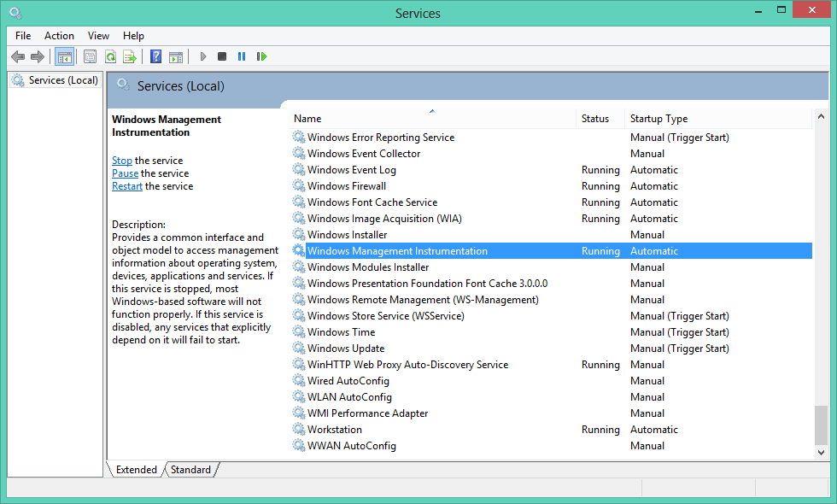837x504 pixels.
Task: Click the gear icon beside Windows Event Log
Action: point(299,170)
